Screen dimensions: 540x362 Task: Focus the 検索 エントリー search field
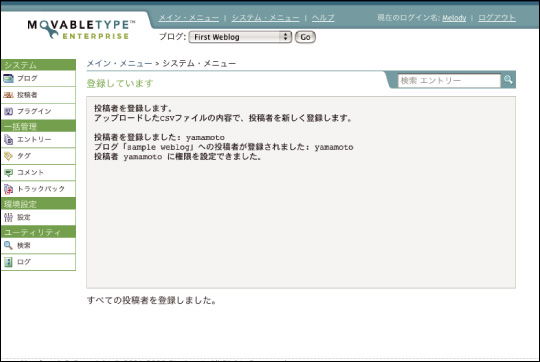(449, 81)
